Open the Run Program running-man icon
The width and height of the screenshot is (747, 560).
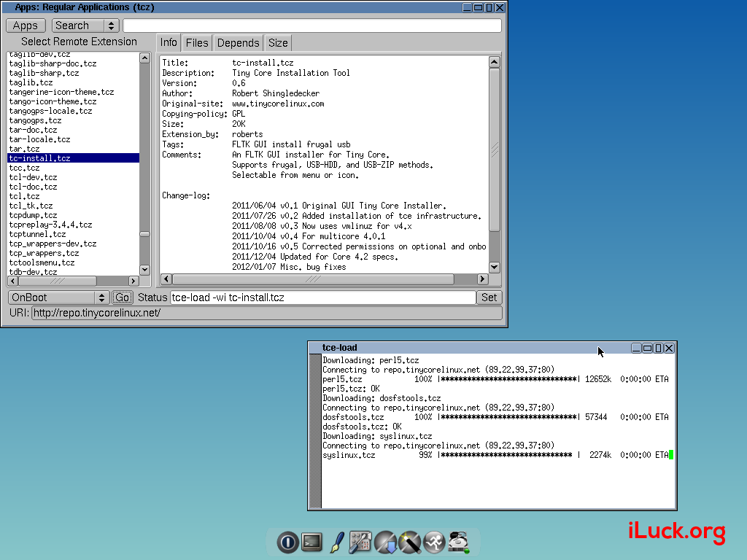pos(434,542)
